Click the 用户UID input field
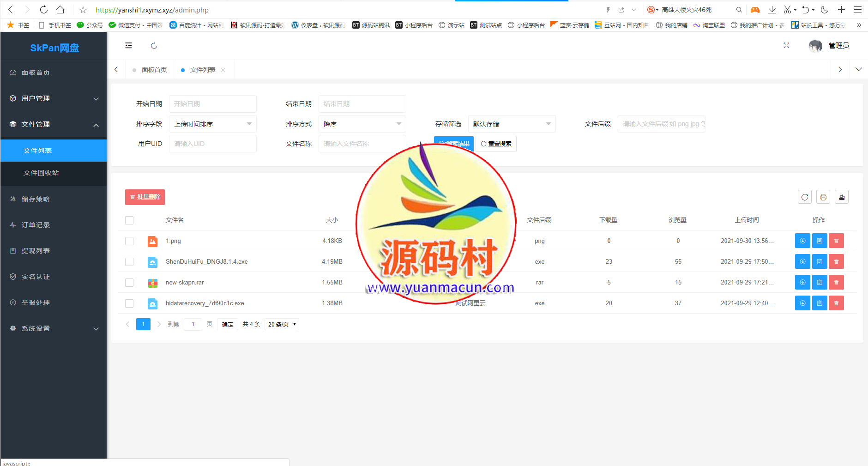868x466 pixels. (212, 144)
